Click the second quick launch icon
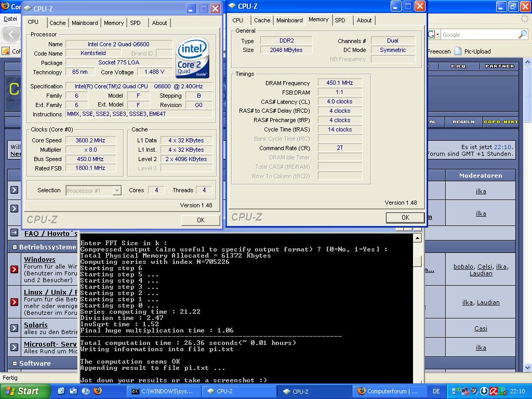 pos(73,391)
